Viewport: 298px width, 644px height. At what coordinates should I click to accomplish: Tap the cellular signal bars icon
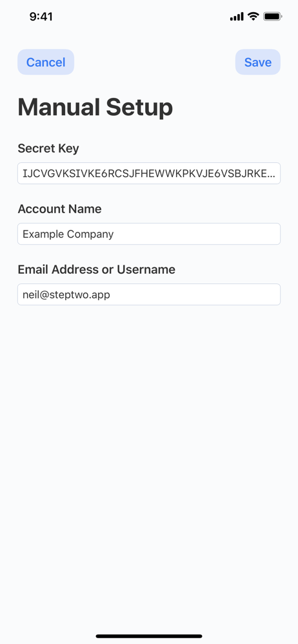237,17
